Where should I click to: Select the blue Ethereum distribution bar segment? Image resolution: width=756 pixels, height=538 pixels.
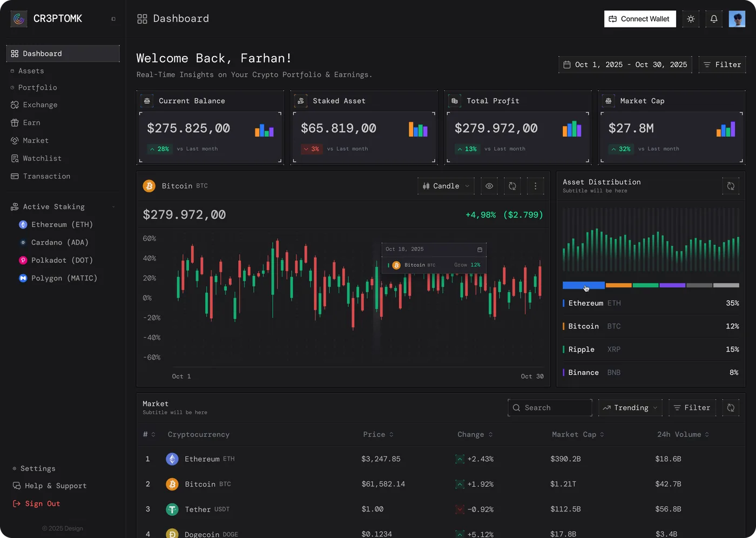(584, 285)
